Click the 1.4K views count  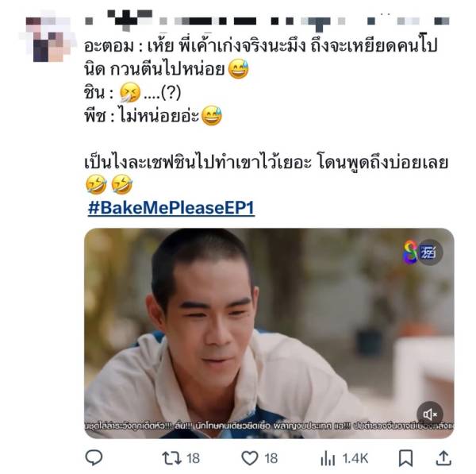coord(355,458)
